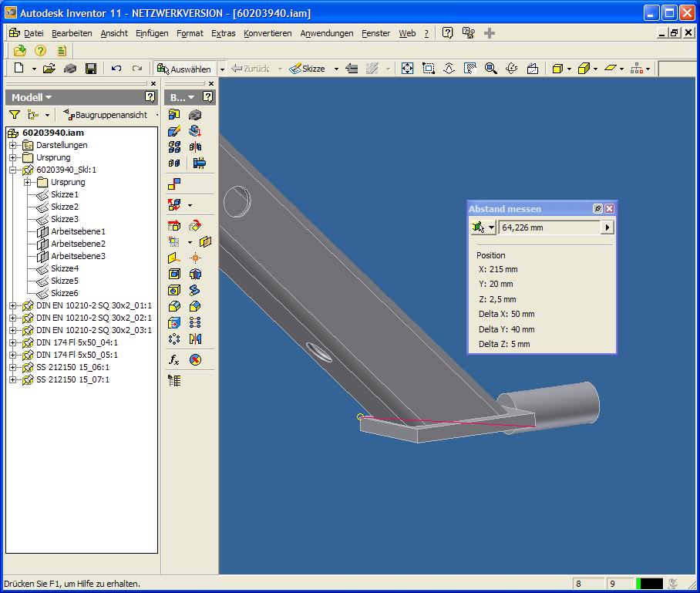Click the Place Component icon in assembly panel

pyautogui.click(x=174, y=115)
